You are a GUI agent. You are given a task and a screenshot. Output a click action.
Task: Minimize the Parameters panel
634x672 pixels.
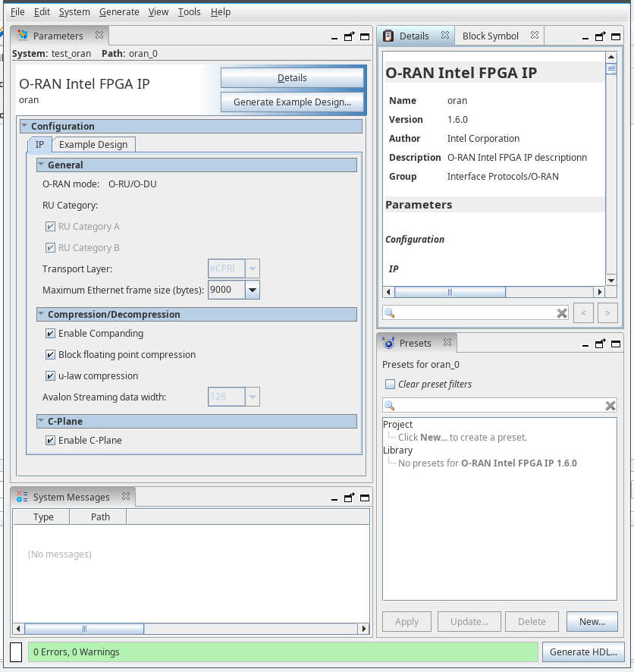(x=334, y=39)
